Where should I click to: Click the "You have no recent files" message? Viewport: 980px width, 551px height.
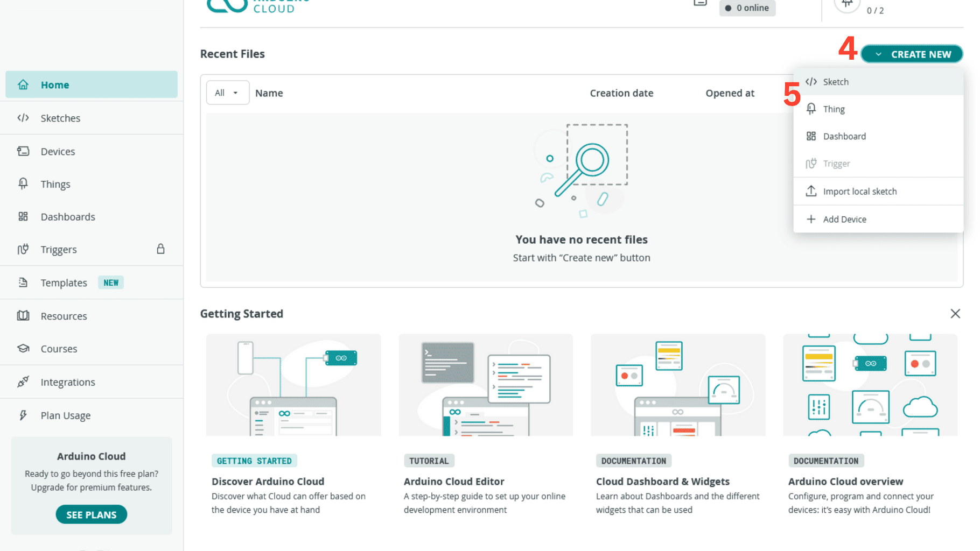tap(582, 239)
